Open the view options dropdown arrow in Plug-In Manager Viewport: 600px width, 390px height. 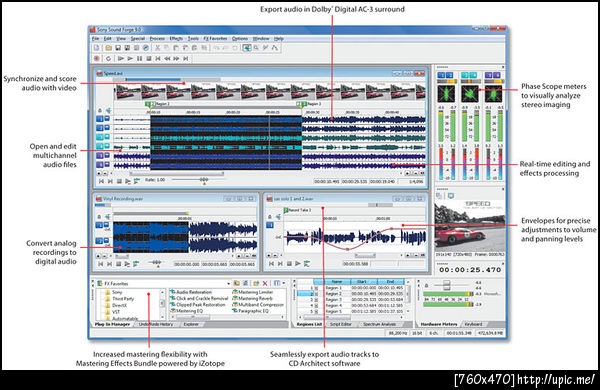click(284, 283)
